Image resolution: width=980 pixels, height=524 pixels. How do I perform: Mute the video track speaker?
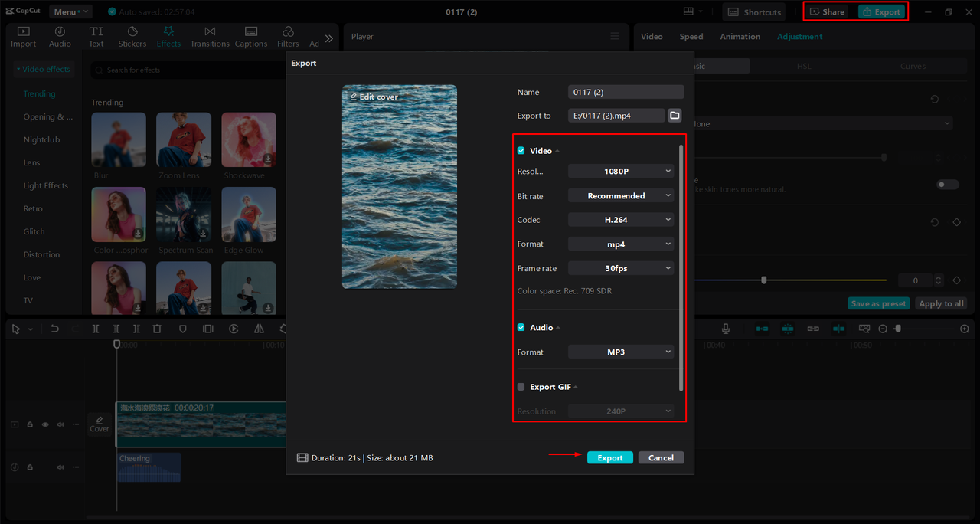tap(60, 424)
